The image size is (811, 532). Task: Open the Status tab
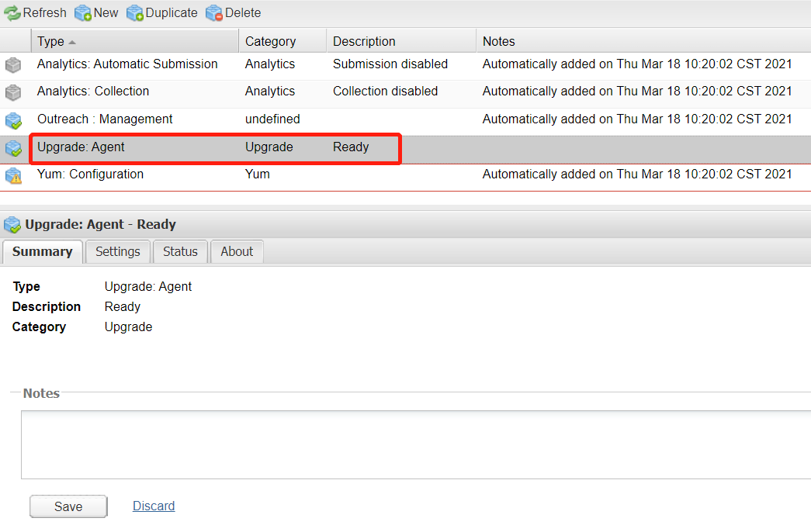pos(180,251)
